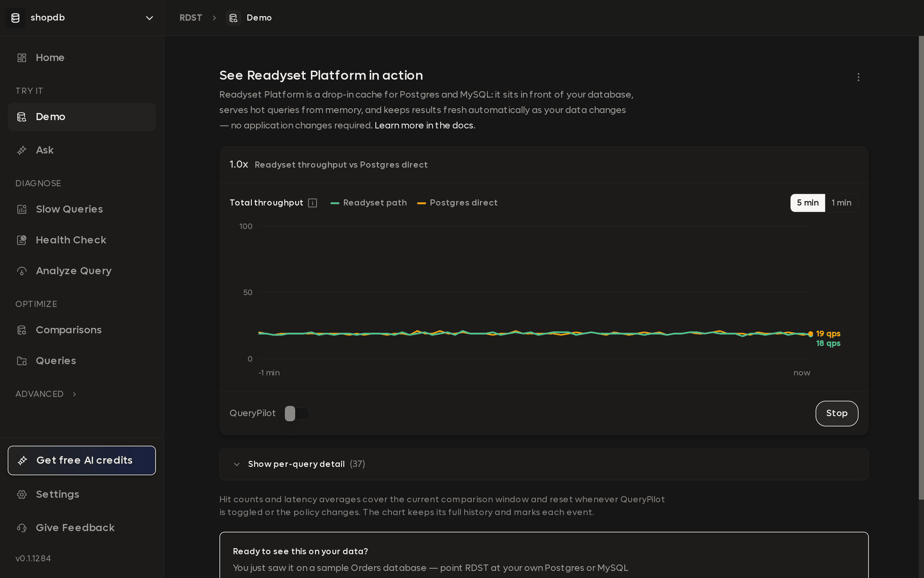Open the shopdb database dropdown chevron
The height and width of the screenshot is (578, 924).
tap(149, 18)
